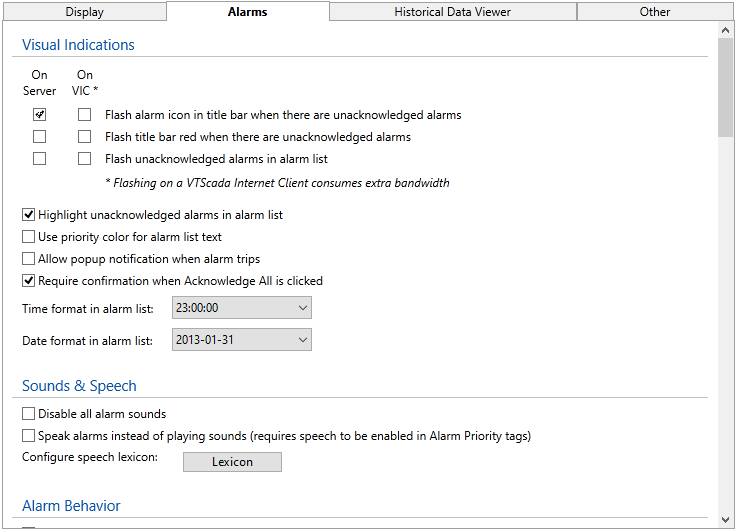Open the Historical Data Viewer tab
Screen dimensions: 738x531
(x=452, y=12)
